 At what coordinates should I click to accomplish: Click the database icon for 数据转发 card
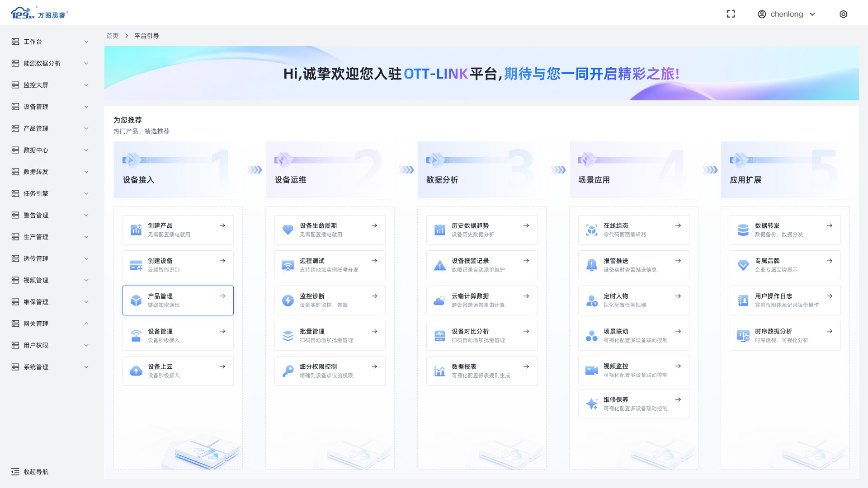(x=743, y=230)
